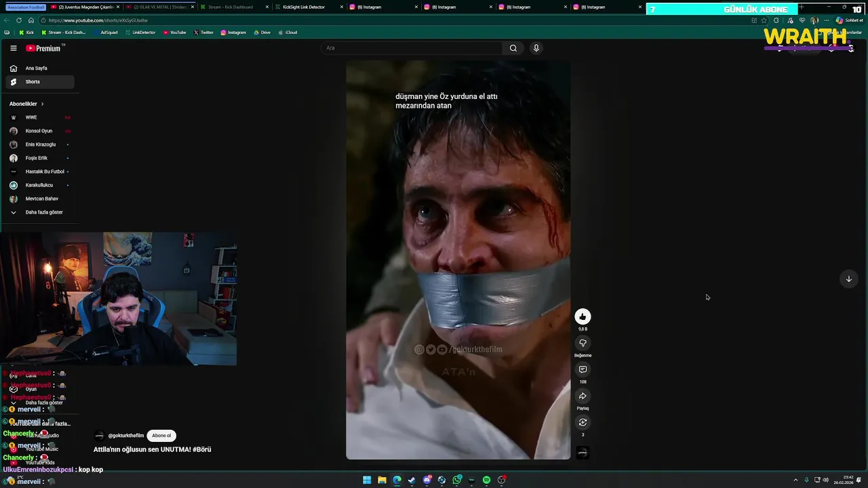This screenshot has height=488, width=868.
Task: Close the Juventus Maçından tab
Action: pos(118,7)
